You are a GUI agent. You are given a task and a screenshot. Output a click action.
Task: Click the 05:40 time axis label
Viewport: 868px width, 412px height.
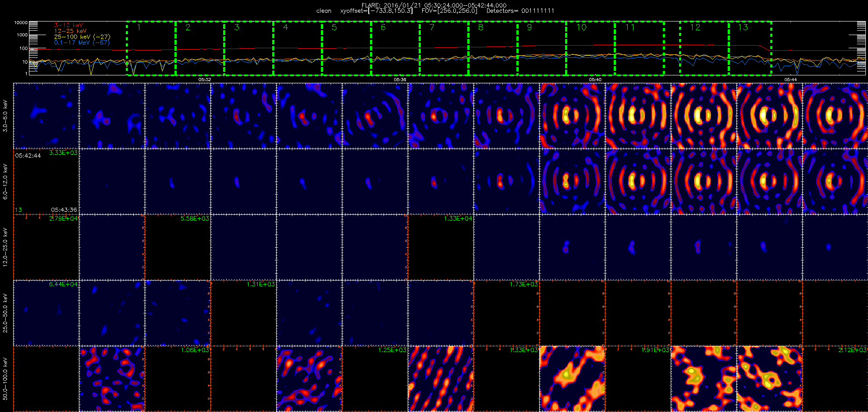point(595,80)
